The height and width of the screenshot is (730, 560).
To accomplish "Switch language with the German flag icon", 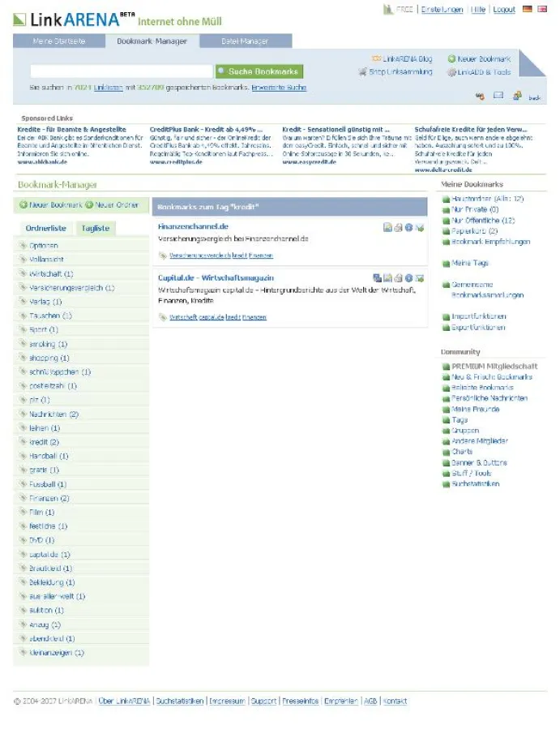I will coord(527,9).
